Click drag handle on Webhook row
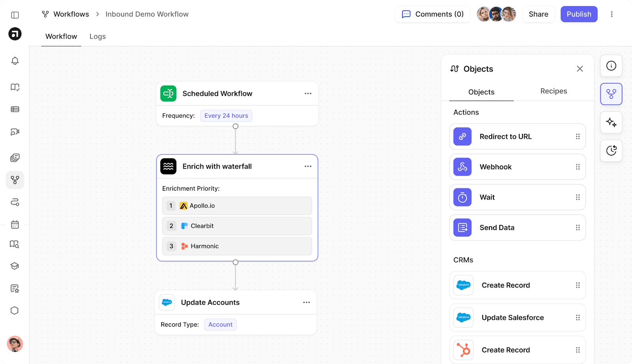 (x=578, y=167)
